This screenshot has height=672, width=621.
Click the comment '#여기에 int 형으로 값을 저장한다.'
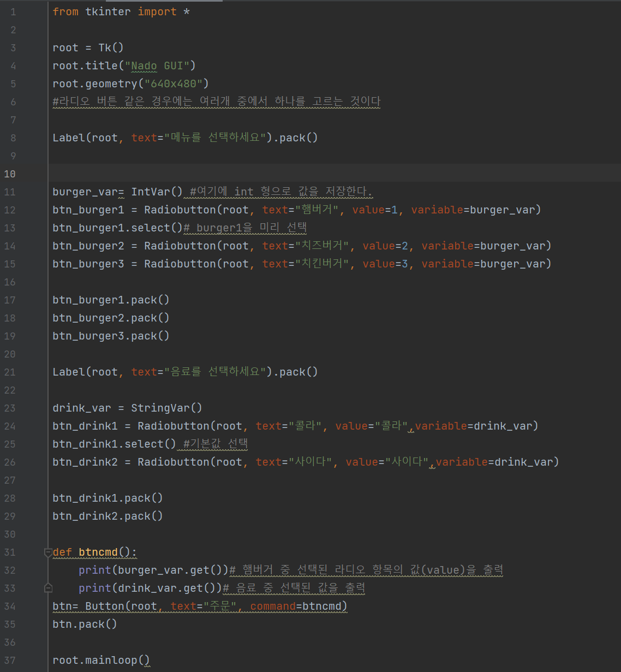coord(281,192)
